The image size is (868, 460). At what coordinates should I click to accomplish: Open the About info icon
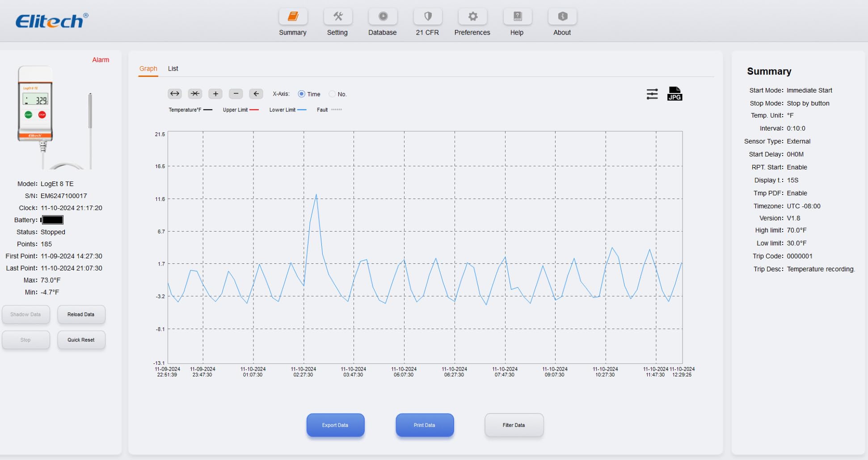pyautogui.click(x=562, y=17)
